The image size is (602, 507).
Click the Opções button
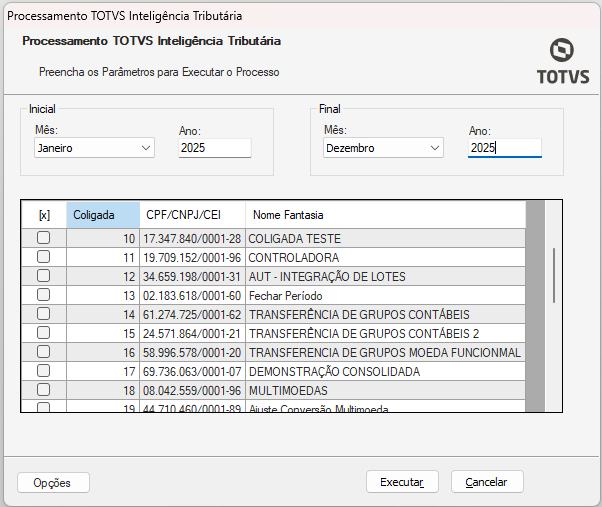[53, 482]
